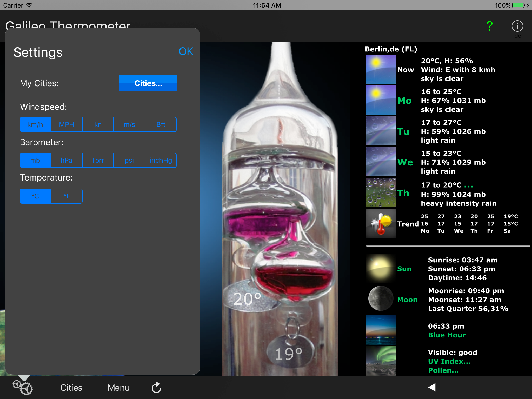Tap the green question mark help icon
The image size is (532, 399).
(489, 26)
